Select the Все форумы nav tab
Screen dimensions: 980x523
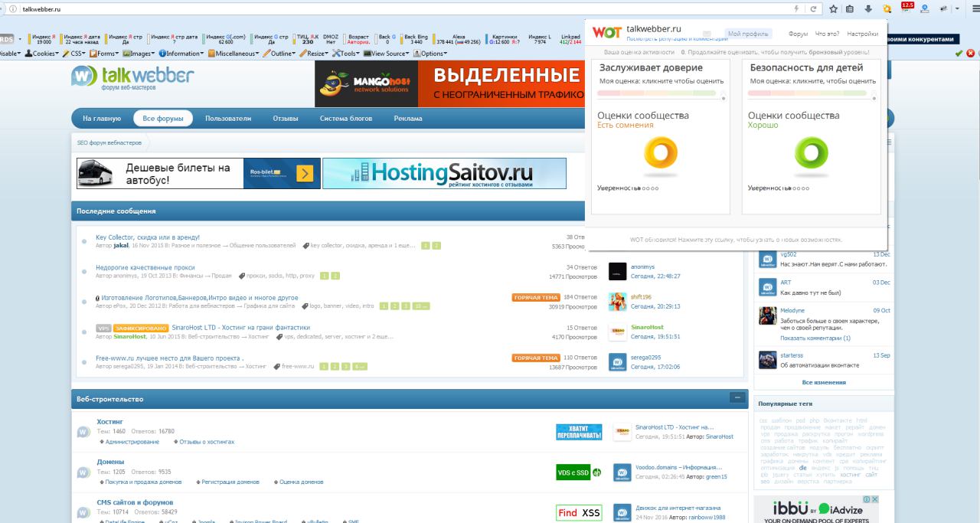coord(162,119)
